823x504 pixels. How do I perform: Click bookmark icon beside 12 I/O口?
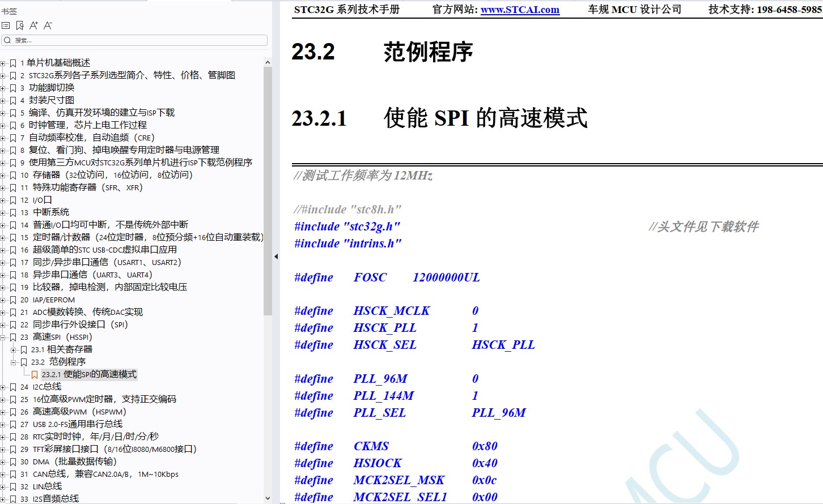point(13,200)
